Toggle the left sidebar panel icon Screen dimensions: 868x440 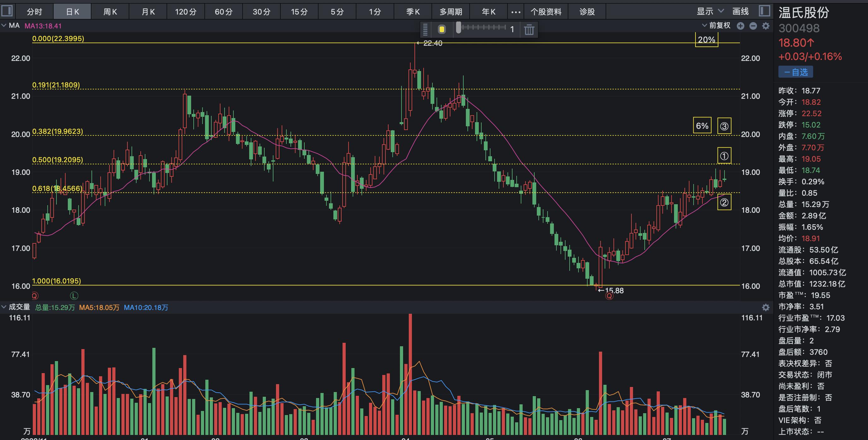(x=7, y=11)
